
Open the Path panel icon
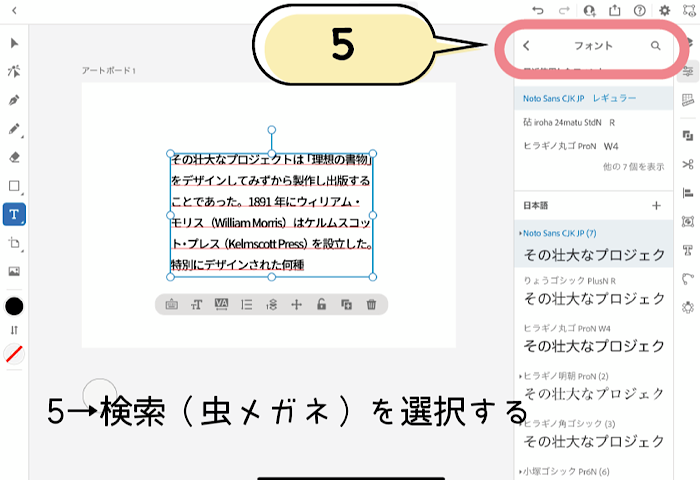click(688, 279)
